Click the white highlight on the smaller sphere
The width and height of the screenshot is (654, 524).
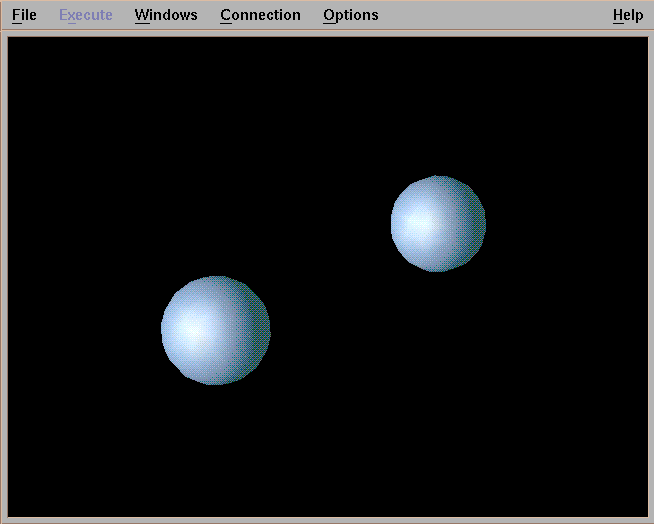tap(418, 222)
